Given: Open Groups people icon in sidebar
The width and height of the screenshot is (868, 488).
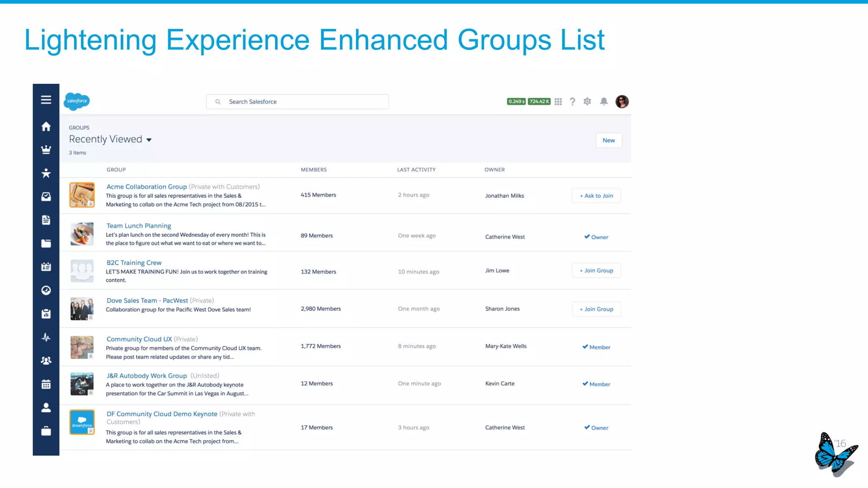Looking at the screenshot, I should [46, 360].
